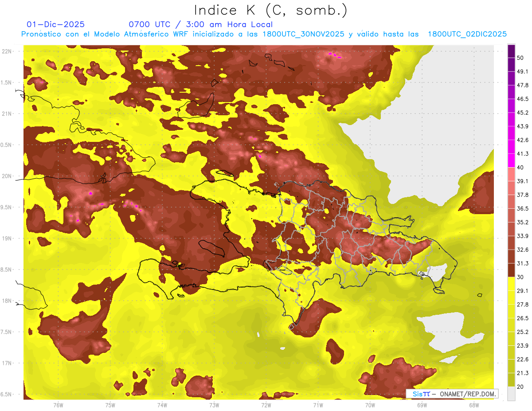The image size is (532, 411).
Task: Click the 18N latitude label
Action: [8, 301]
